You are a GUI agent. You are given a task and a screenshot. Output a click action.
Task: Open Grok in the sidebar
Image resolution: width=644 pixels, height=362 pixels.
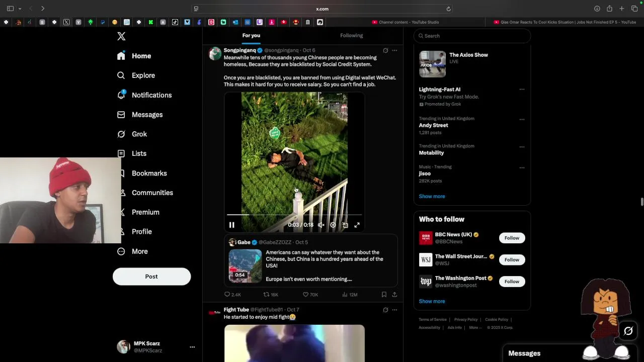(x=132, y=134)
